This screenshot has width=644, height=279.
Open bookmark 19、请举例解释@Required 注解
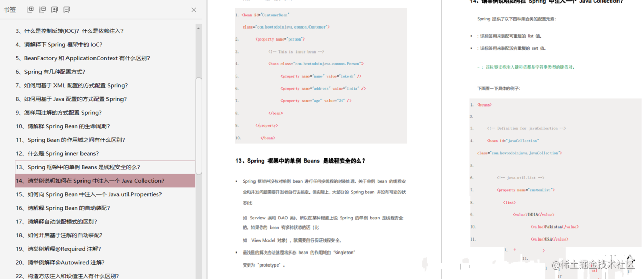click(58, 249)
